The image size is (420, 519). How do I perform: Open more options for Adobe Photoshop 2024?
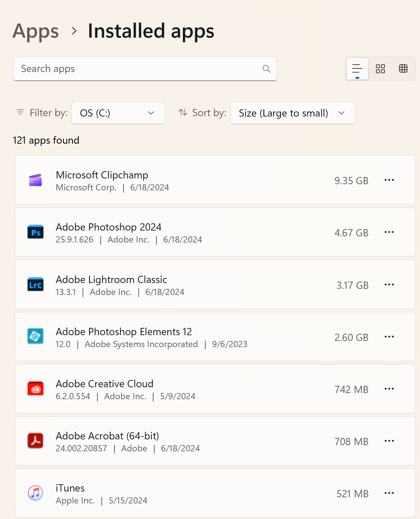[x=389, y=232]
